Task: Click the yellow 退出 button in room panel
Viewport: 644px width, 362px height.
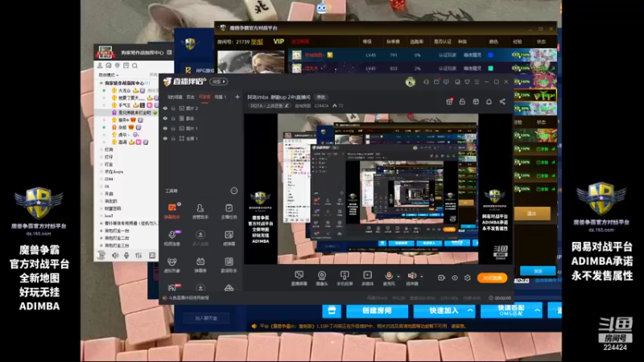Action: [x=532, y=213]
